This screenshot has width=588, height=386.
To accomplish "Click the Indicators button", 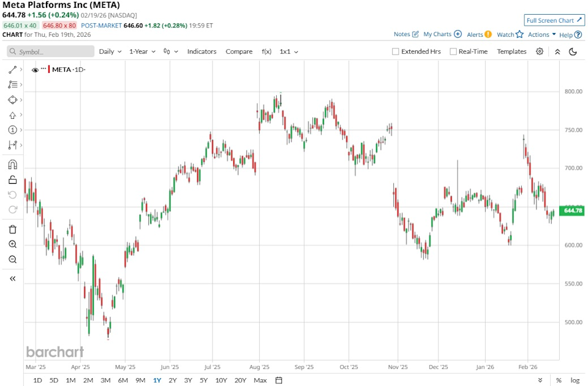I will click(202, 51).
